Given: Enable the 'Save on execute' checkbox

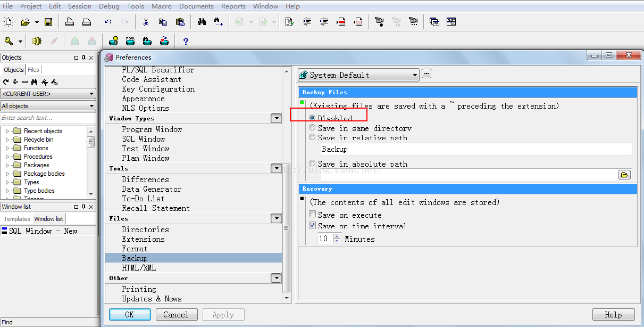Looking at the screenshot, I should click(x=313, y=215).
